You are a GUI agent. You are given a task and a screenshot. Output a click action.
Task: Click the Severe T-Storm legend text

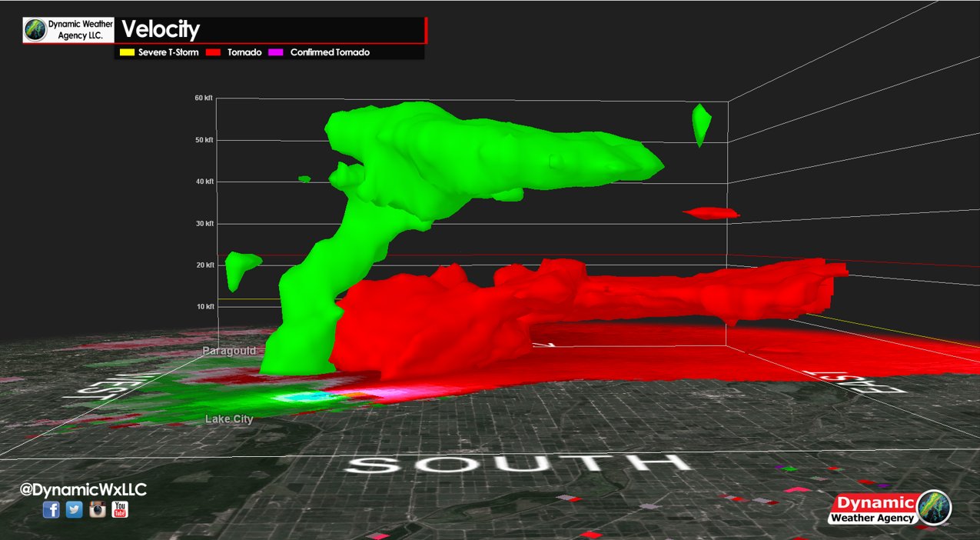pyautogui.click(x=168, y=52)
